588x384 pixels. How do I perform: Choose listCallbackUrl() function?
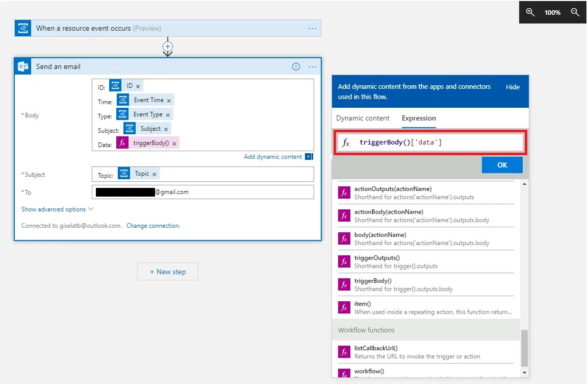(x=426, y=352)
